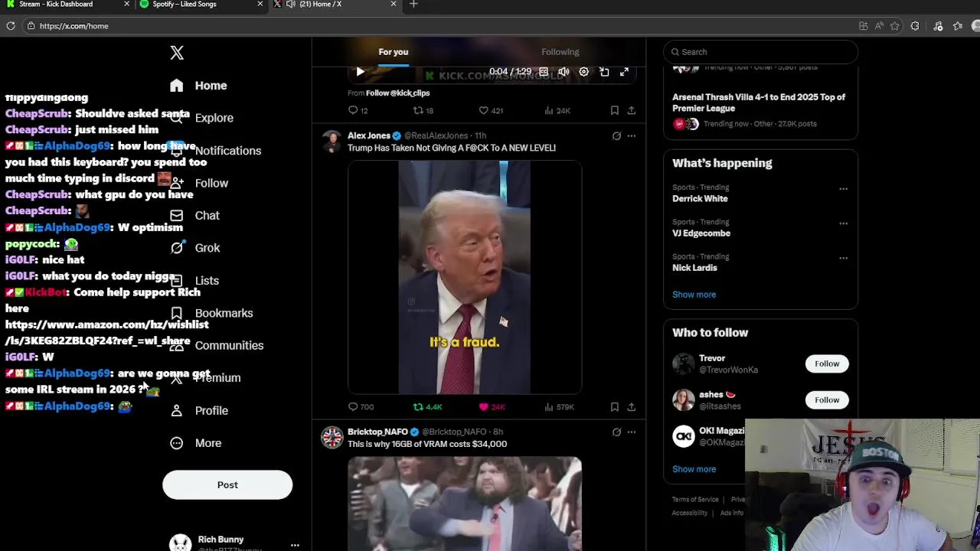The height and width of the screenshot is (551, 980).
Task: Play the Trump video thumbnail
Action: [465, 277]
